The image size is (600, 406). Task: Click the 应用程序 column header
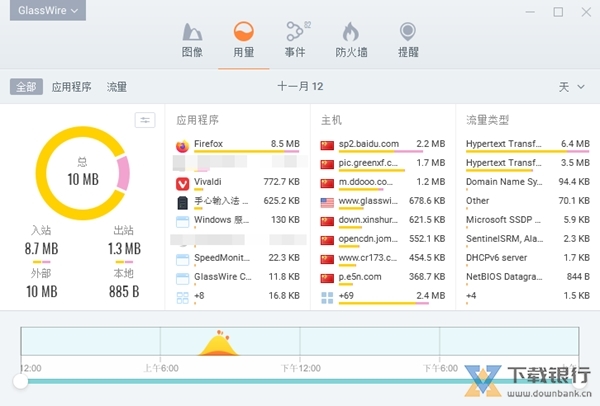pos(197,120)
